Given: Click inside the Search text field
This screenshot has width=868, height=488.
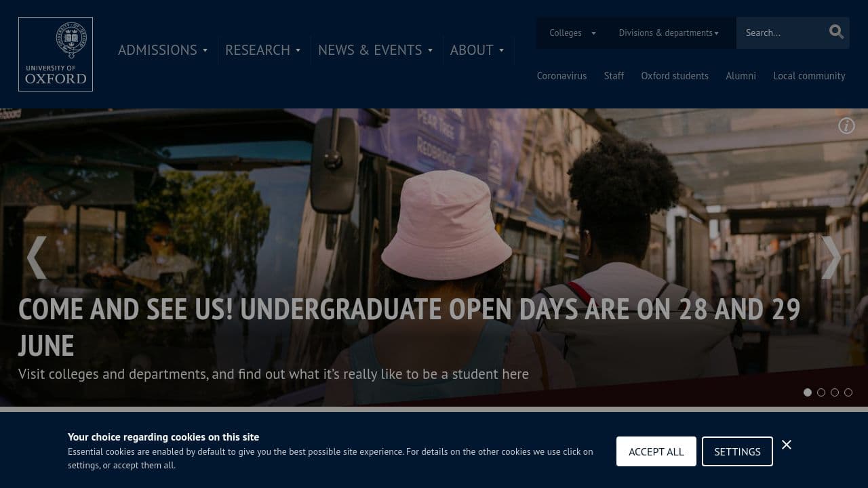Looking at the screenshot, I should (x=780, y=33).
